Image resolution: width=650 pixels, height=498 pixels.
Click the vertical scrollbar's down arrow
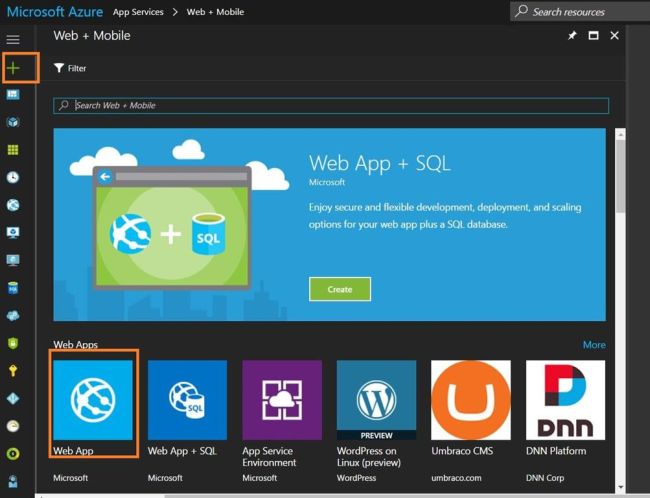coord(620,487)
